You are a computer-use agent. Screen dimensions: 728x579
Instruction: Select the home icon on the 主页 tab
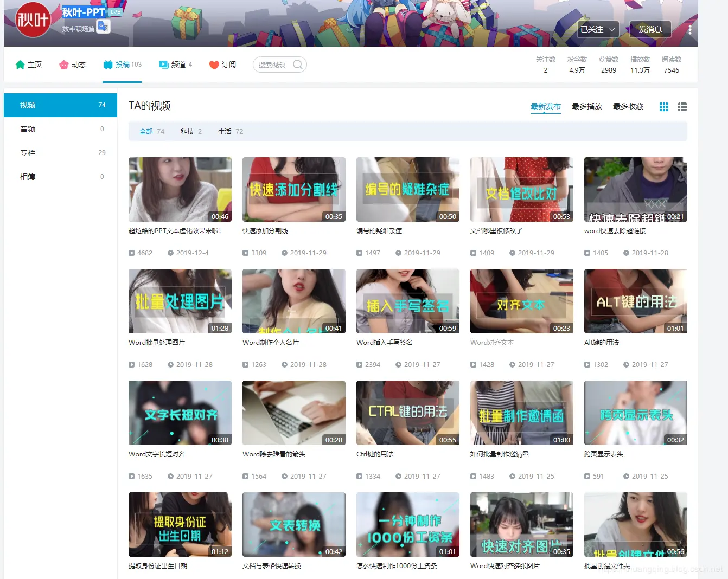point(20,64)
